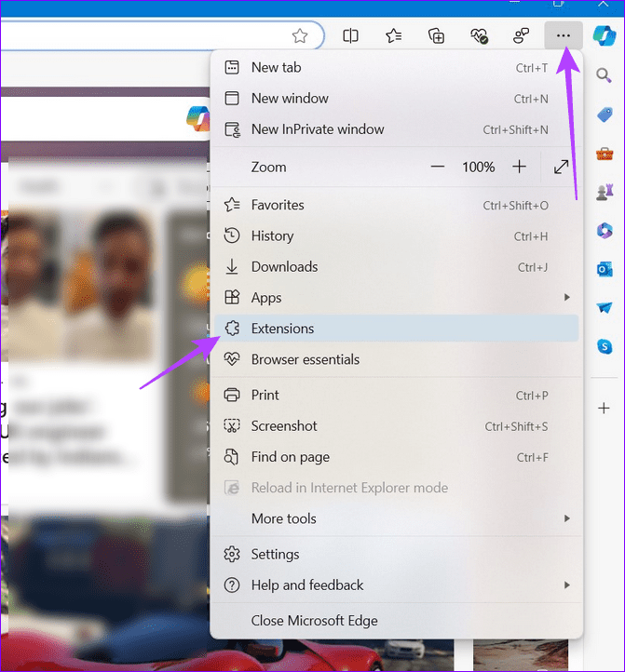This screenshot has width=625, height=672.
Task: Expand Help and feedback submenu arrow
Action: (567, 585)
